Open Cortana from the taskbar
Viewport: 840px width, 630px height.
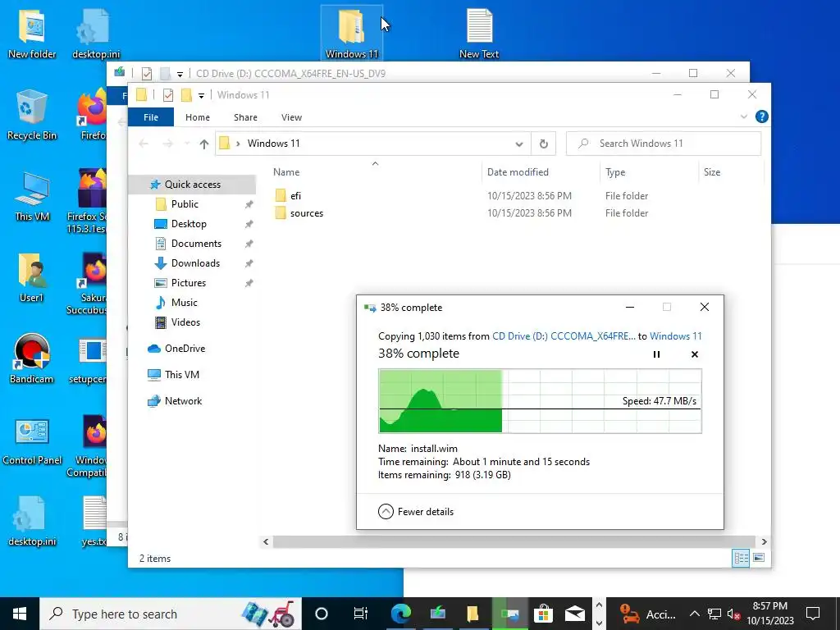pos(321,614)
